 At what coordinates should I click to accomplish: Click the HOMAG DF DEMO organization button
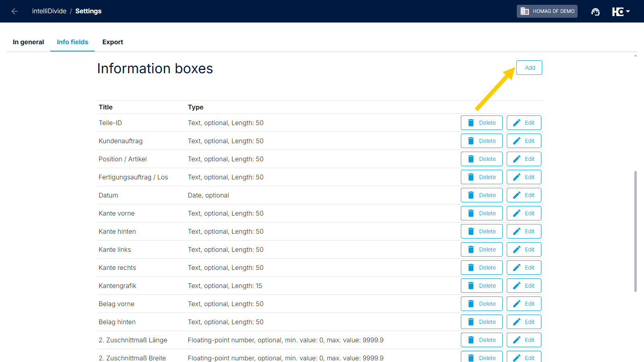547,11
